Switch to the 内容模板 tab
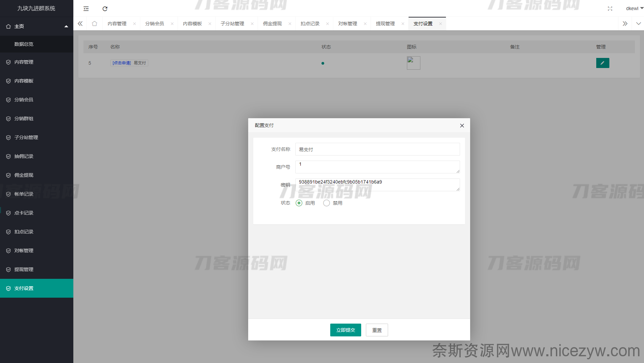Screen dimensions: 644x363 [192, 24]
